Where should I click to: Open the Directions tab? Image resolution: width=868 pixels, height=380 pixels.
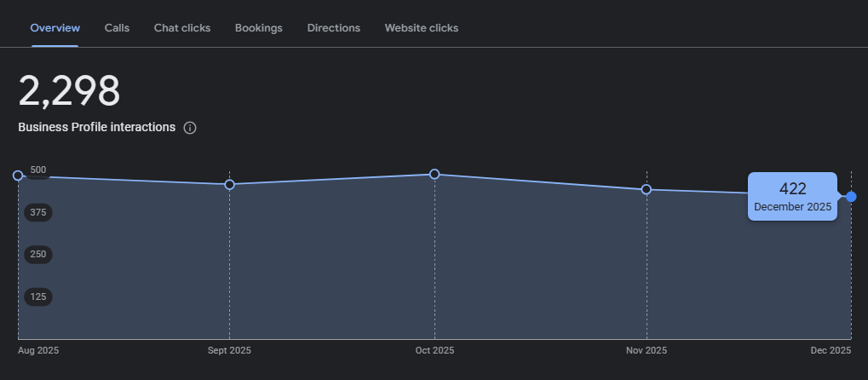coord(333,28)
